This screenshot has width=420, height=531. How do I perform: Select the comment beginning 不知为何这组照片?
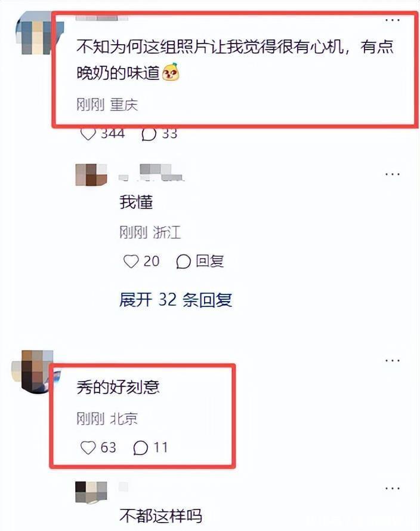236,60
